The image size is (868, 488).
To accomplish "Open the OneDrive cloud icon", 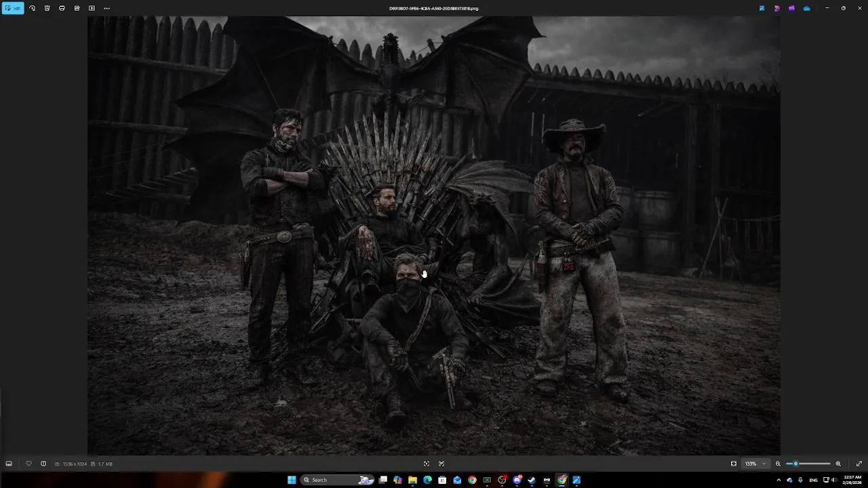I will (x=806, y=8).
